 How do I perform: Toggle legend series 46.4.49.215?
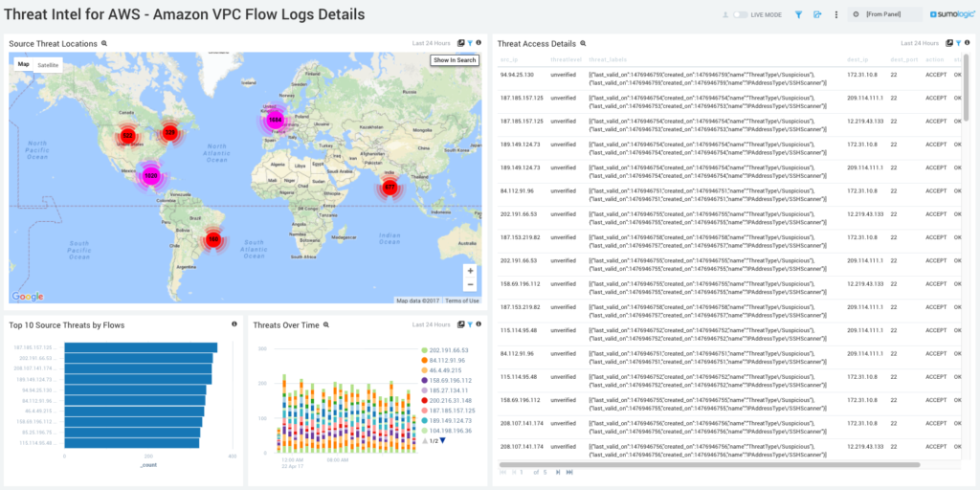coord(441,370)
